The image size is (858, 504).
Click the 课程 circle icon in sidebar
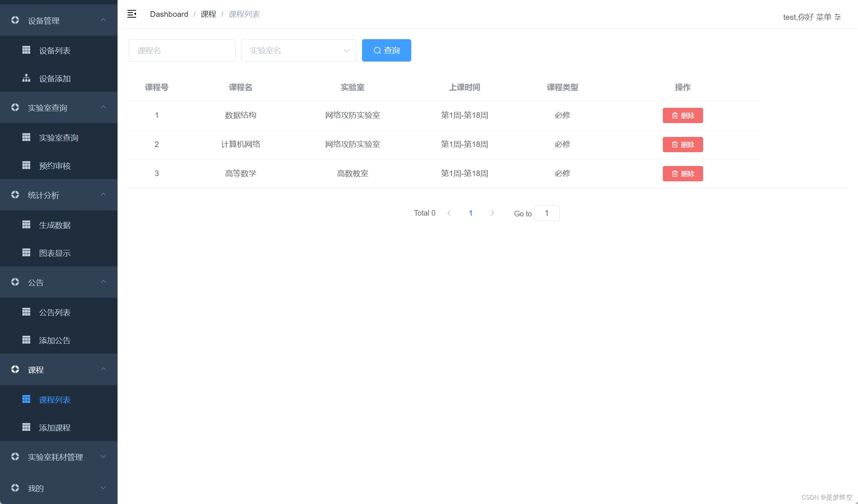(x=15, y=369)
